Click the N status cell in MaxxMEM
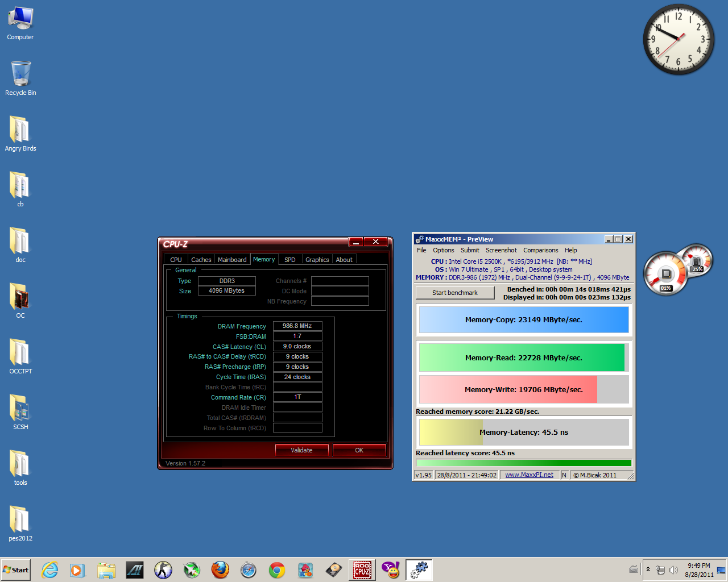The height and width of the screenshot is (582, 728). click(x=564, y=475)
